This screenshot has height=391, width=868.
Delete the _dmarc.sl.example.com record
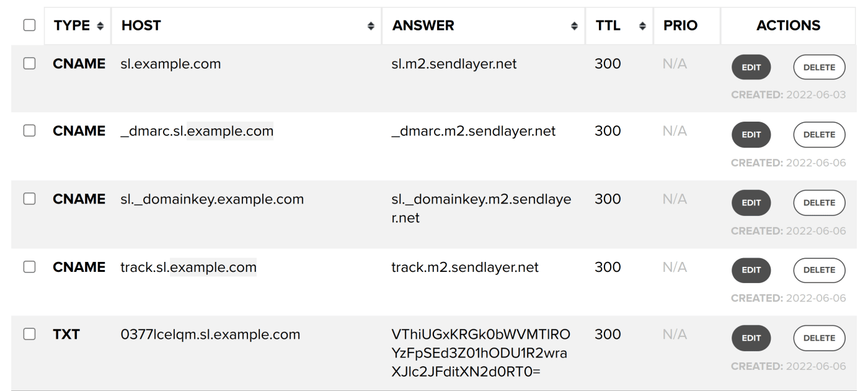coord(819,135)
